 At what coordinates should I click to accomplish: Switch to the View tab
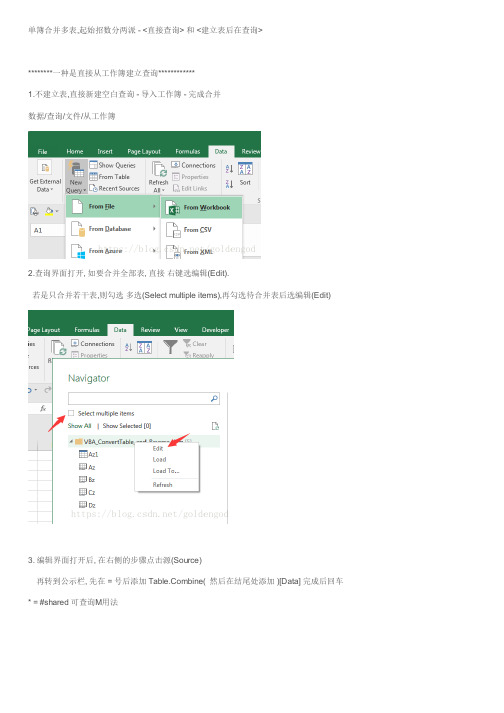(x=181, y=330)
